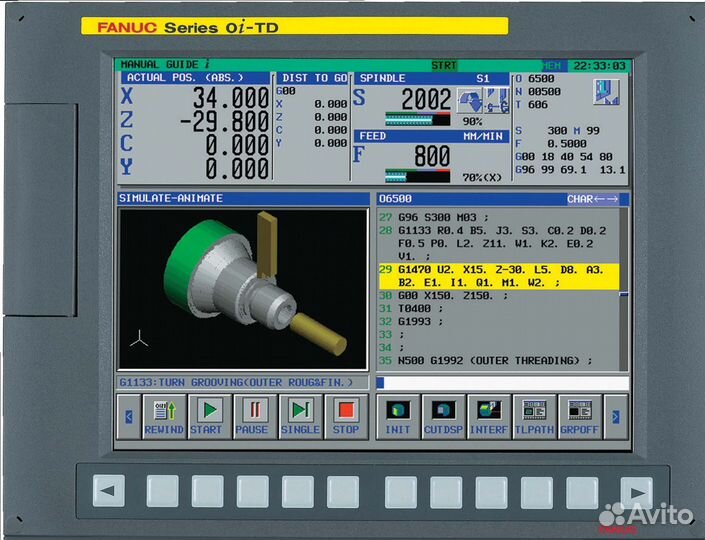Switch to TLPATH tool path view
705x540 pixels.
tap(534, 416)
